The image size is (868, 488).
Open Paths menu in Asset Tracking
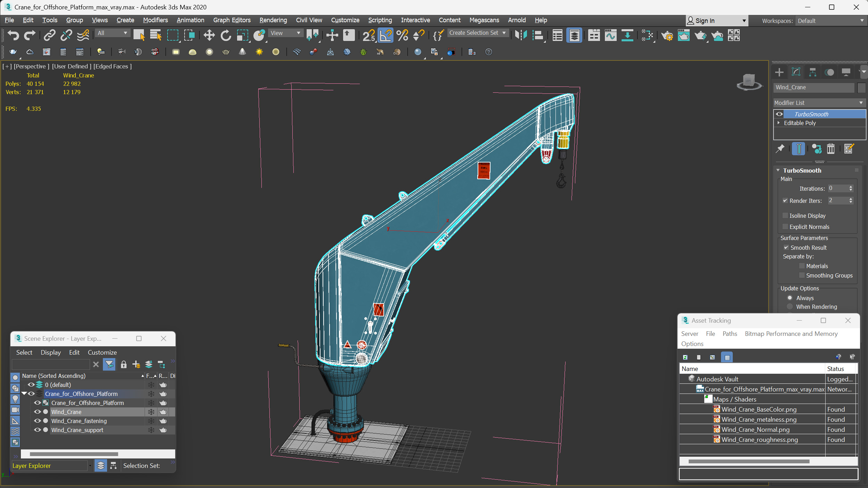pos(729,334)
